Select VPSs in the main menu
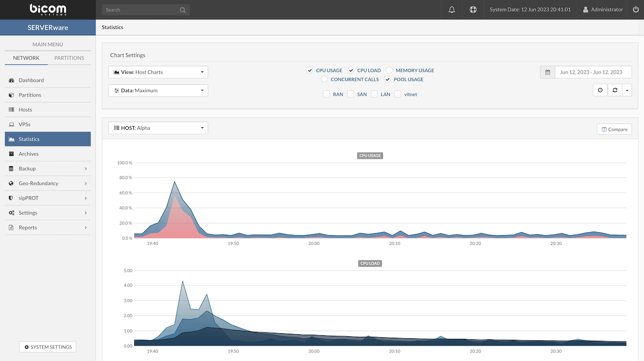Screen dimensions: 644x361 [25, 124]
